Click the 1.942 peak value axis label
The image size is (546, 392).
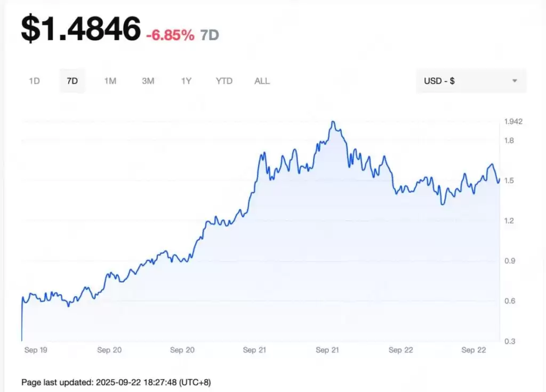pyautogui.click(x=513, y=121)
